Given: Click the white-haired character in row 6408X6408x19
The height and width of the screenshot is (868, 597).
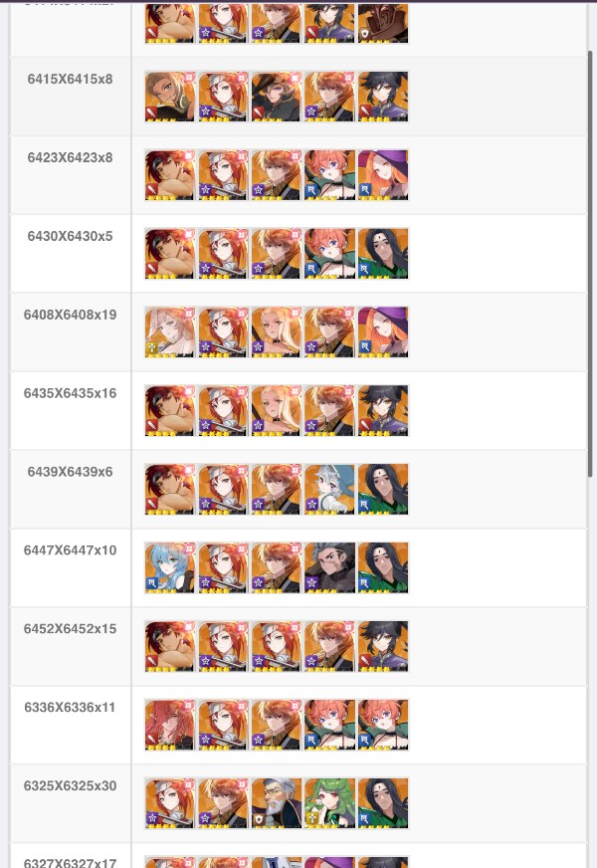Looking at the screenshot, I should coord(170,332).
